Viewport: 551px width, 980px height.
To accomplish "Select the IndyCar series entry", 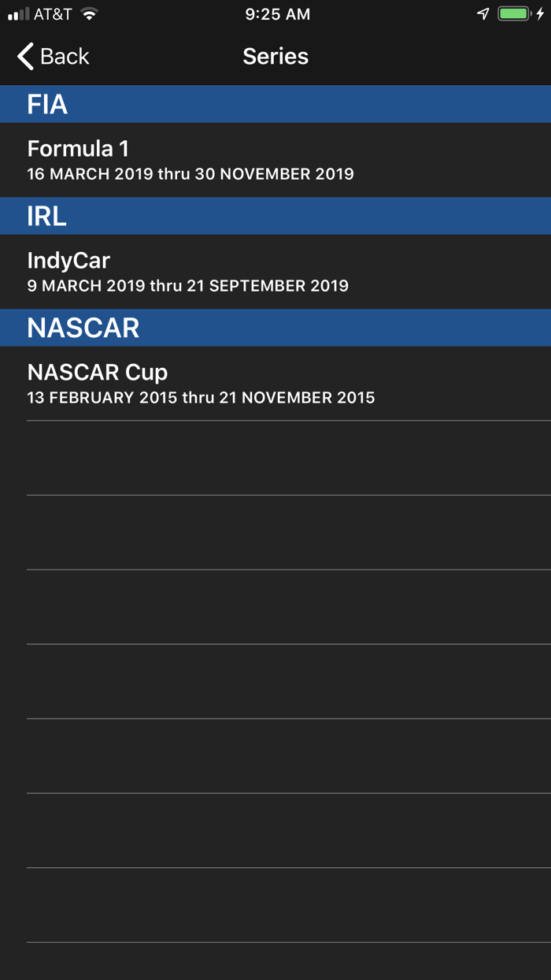I will [x=275, y=270].
